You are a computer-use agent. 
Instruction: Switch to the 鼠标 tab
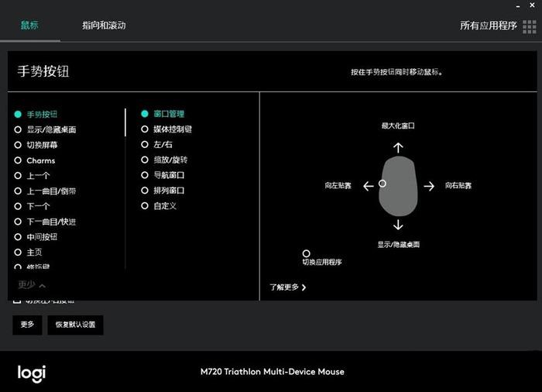(x=29, y=26)
